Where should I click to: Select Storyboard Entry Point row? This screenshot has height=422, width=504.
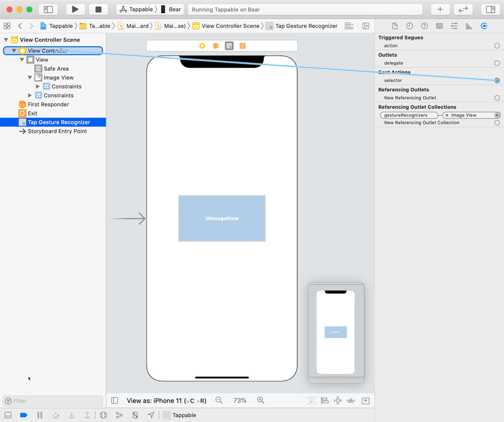tap(53, 131)
